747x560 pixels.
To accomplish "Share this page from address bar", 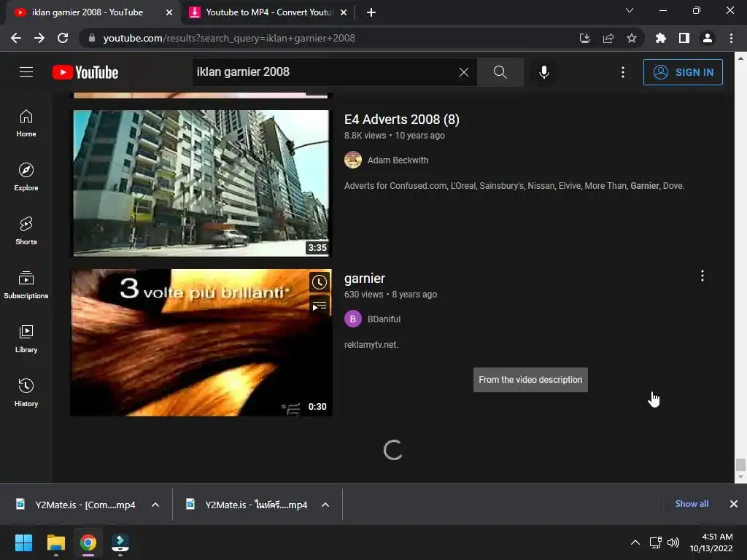I will tap(608, 38).
